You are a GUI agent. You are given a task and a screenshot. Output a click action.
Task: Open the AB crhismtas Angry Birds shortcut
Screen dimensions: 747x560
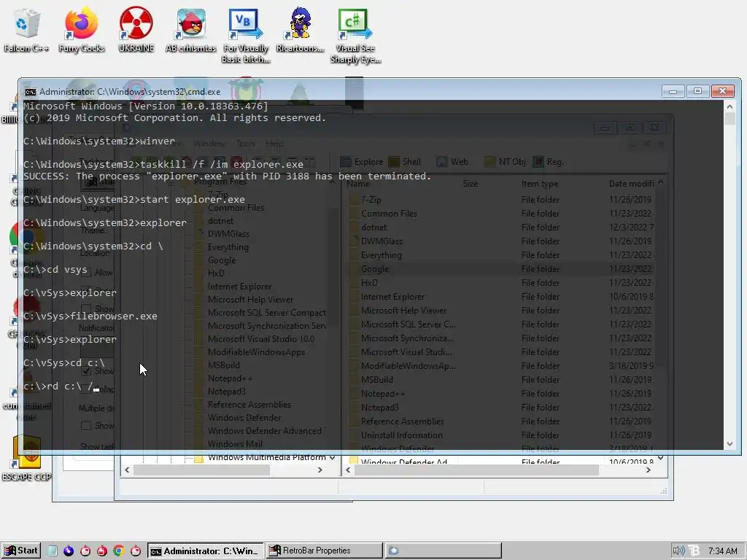[190, 29]
